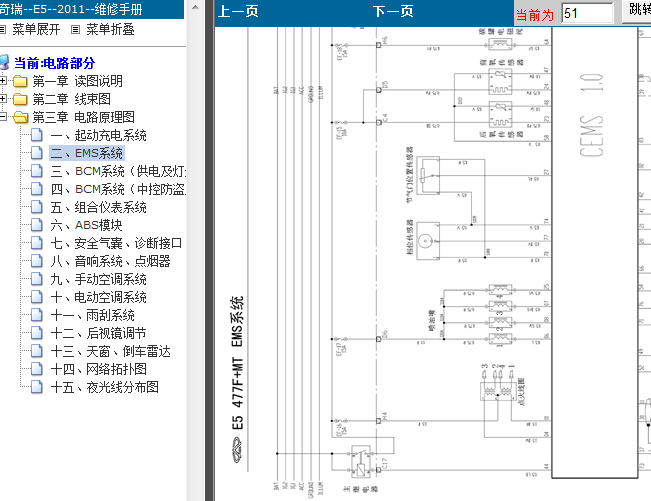
Task: Click page icon beside 七、安全气囊、诊断接口
Action: click(x=37, y=243)
